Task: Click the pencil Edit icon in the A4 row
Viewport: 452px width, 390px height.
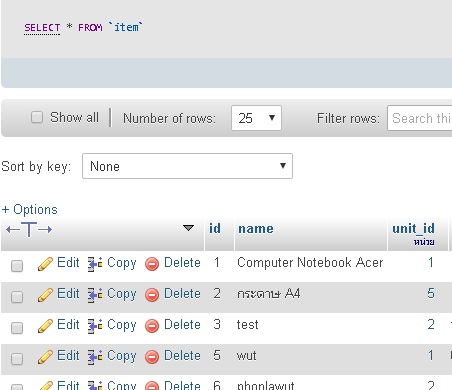Action: 45,295
